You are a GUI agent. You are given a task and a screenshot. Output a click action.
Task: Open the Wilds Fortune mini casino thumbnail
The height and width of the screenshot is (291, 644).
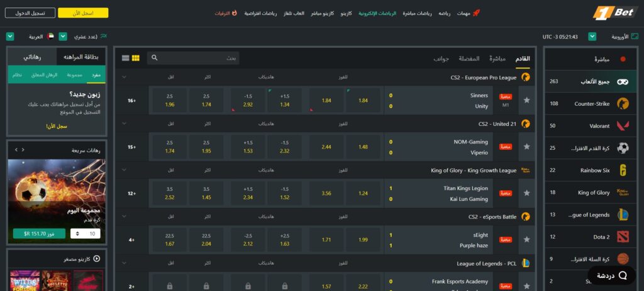tap(25, 281)
